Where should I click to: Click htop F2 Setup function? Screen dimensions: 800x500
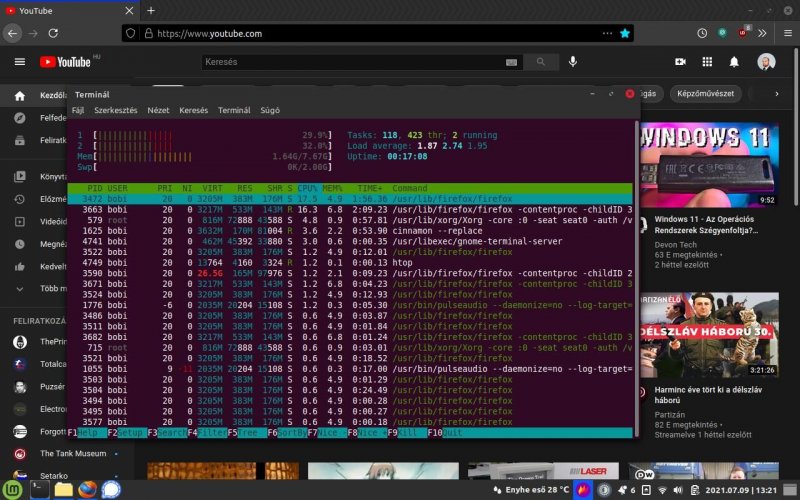pyautogui.click(x=128, y=433)
